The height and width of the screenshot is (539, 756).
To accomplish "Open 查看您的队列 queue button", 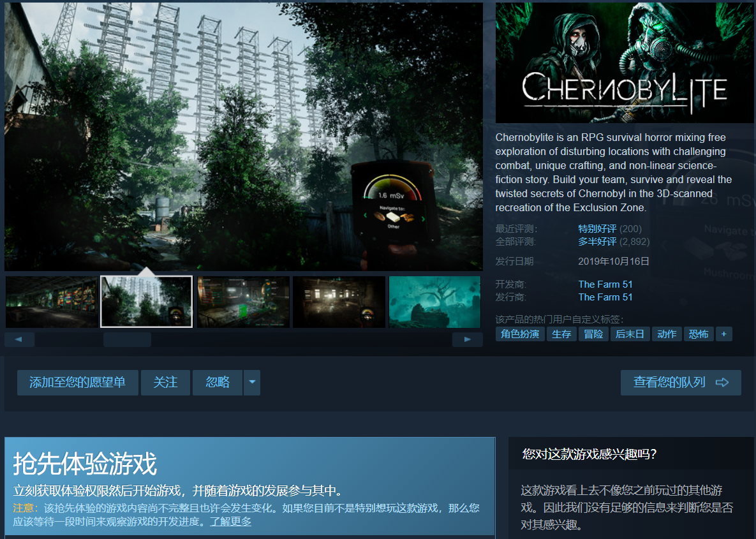I will click(x=681, y=382).
